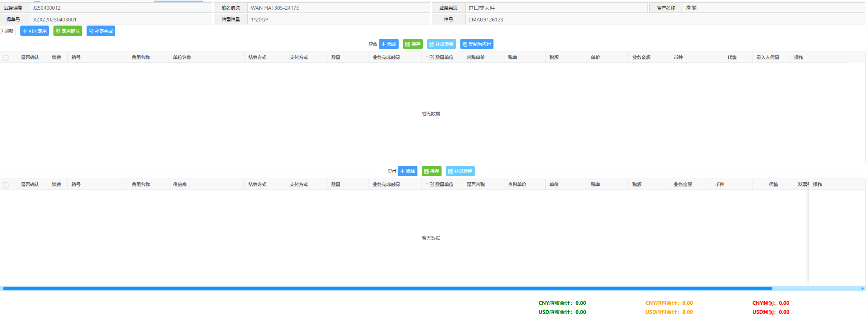The image size is (868, 321).
Task: Click the 数量单位 edit icon in 应收 header
Action: (432, 58)
